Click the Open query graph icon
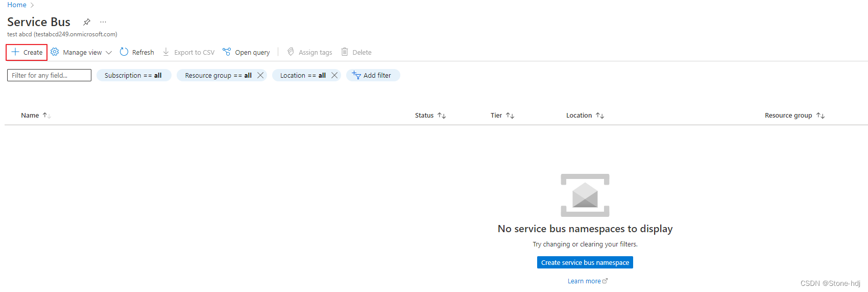868x292 pixels. [x=227, y=52]
